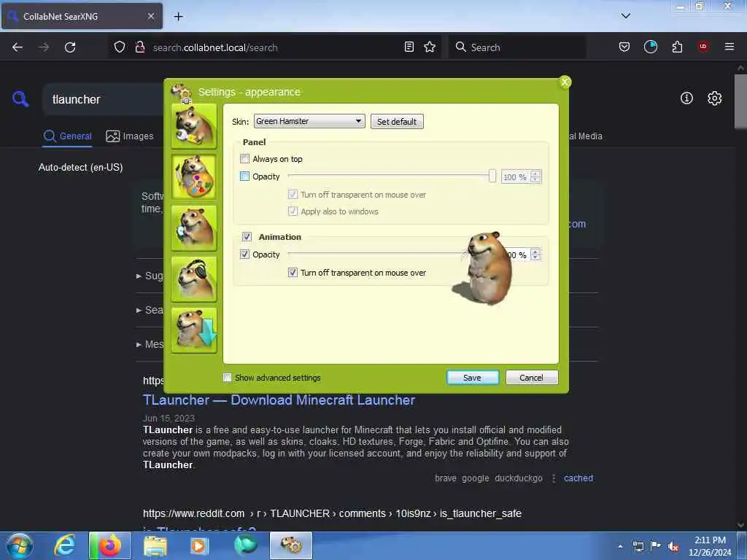Switch to the Images search tab
747x560 pixels.
click(130, 136)
